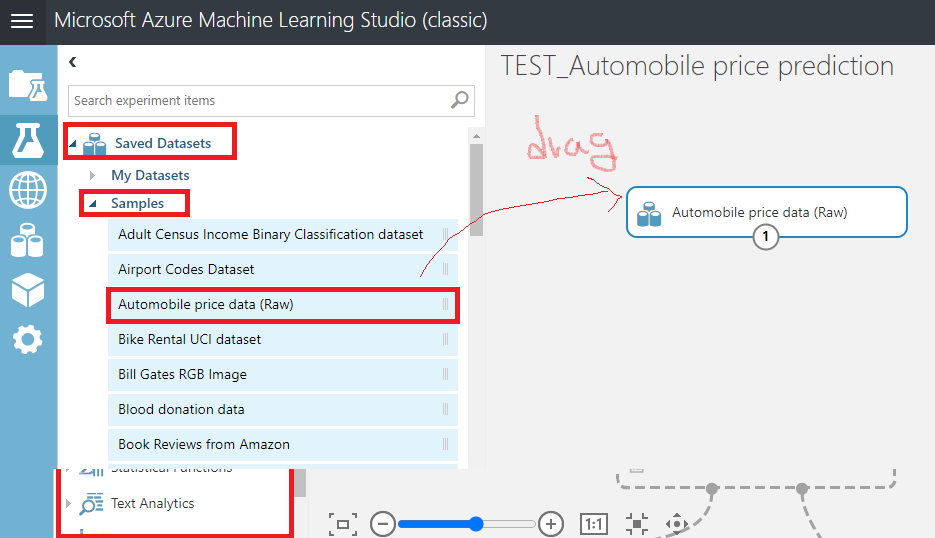Expand the My Datasets node
The width and height of the screenshot is (935, 538).
(92, 175)
